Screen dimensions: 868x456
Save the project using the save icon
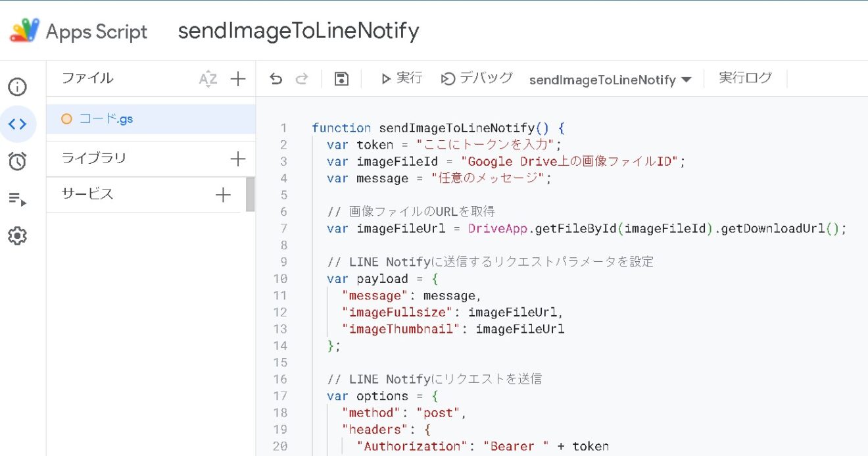coord(341,78)
